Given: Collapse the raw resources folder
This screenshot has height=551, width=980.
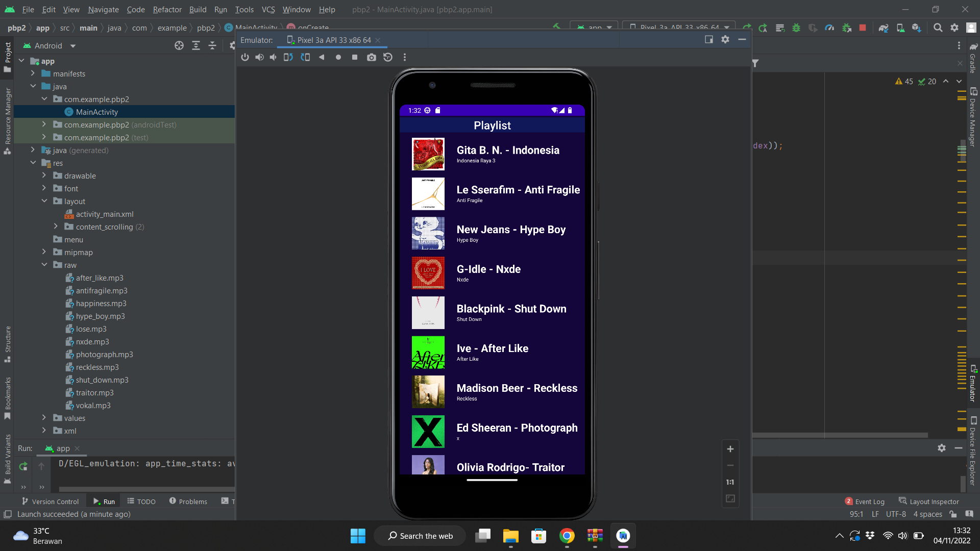Looking at the screenshot, I should pyautogui.click(x=44, y=265).
